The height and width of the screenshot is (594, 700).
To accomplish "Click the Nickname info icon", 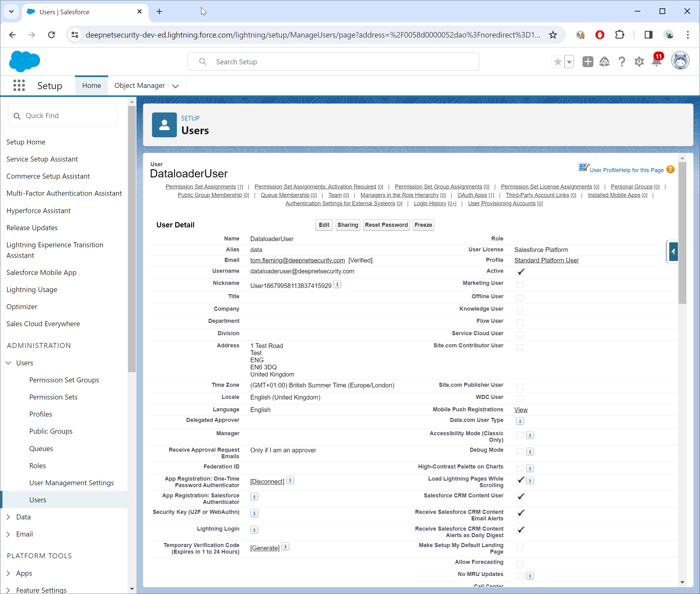I will 337,284.
